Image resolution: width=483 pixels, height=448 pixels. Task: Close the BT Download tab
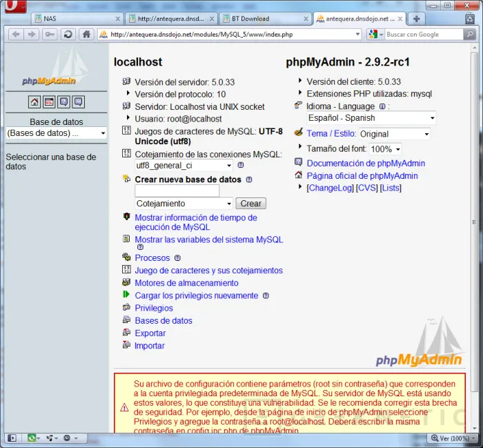[306, 19]
